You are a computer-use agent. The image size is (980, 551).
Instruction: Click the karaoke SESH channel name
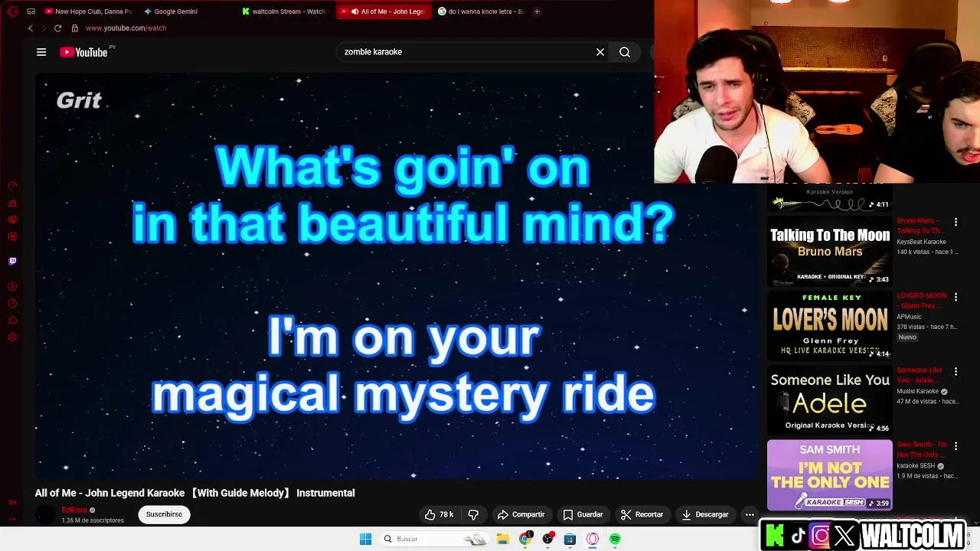point(916,465)
